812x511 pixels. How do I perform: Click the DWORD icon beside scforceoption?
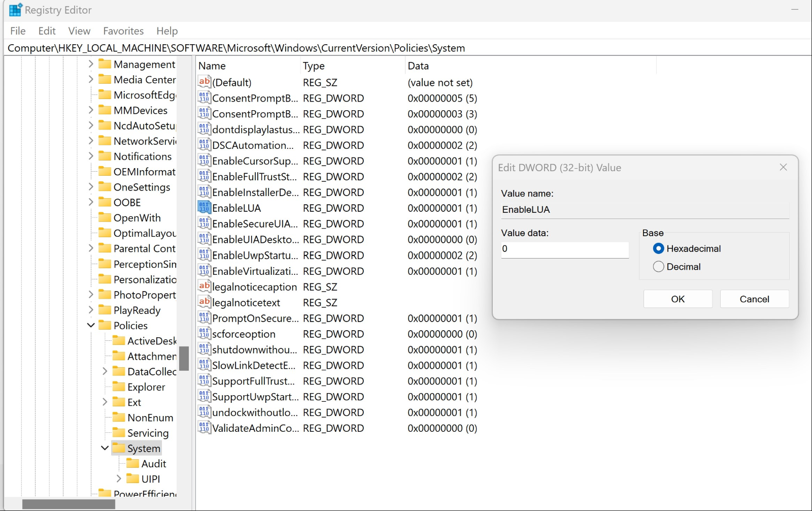click(x=204, y=334)
